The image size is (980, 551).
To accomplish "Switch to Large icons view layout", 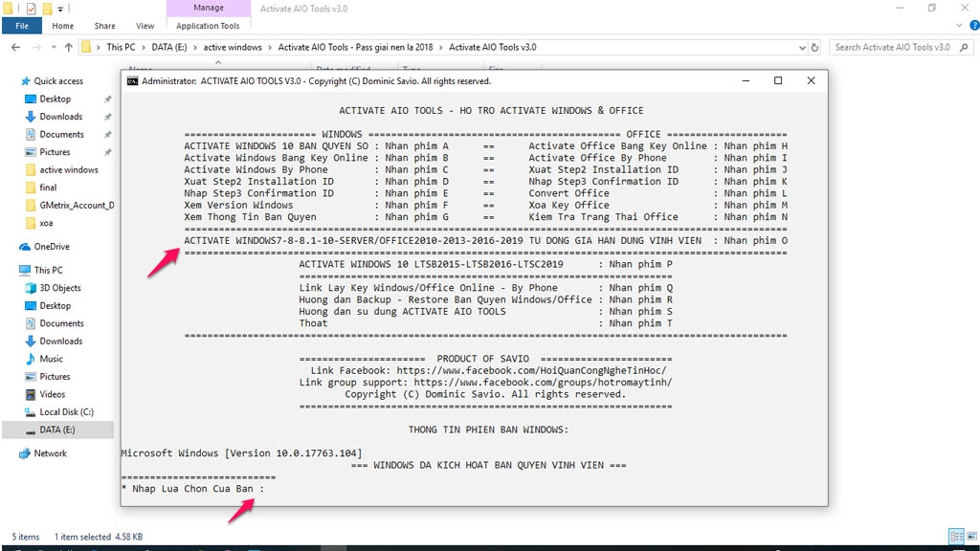I will coord(972,536).
